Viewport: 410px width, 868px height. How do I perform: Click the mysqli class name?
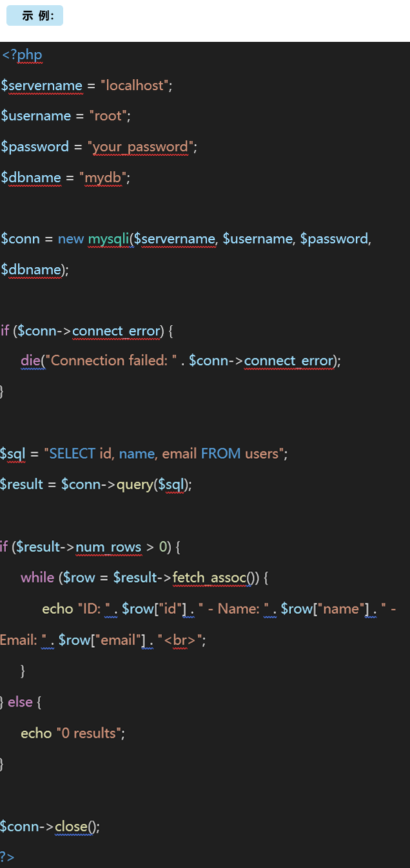point(108,239)
